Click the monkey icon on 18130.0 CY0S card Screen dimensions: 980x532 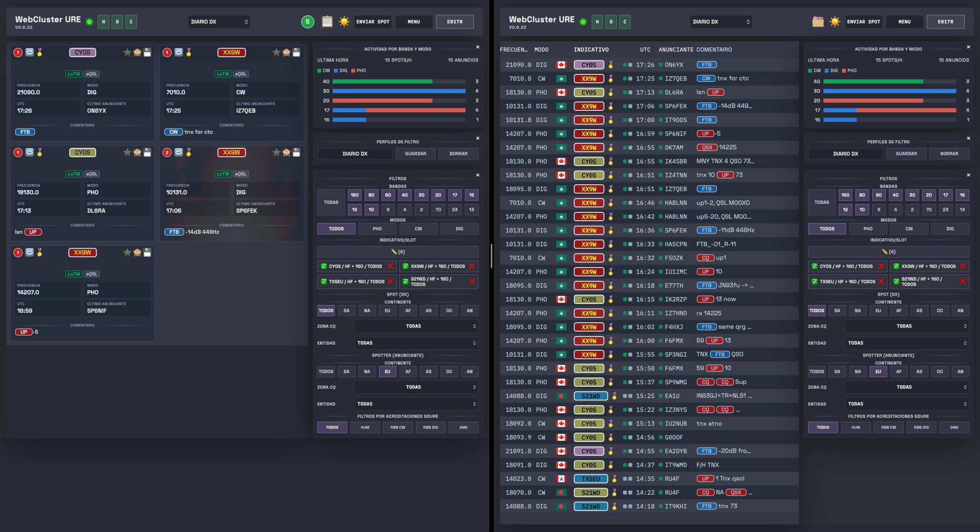[x=137, y=153]
